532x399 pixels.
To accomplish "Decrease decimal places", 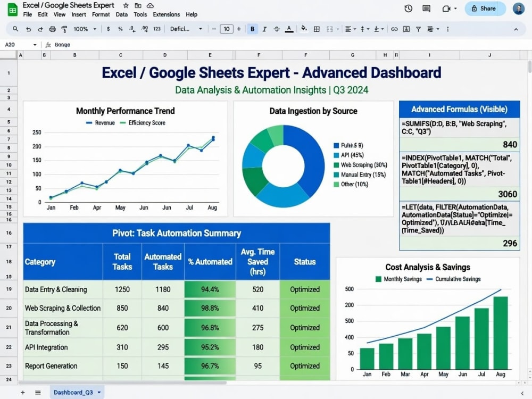I will [132, 29].
